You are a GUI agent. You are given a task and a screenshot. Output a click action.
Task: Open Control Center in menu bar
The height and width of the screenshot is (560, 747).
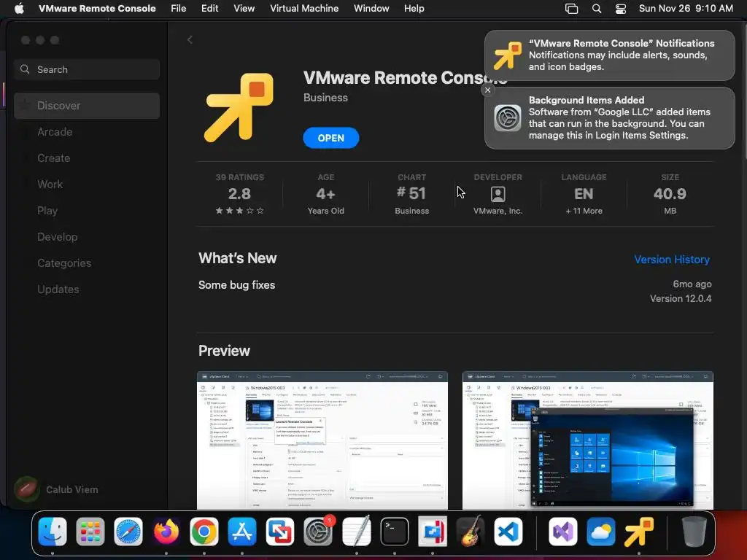[x=621, y=8]
